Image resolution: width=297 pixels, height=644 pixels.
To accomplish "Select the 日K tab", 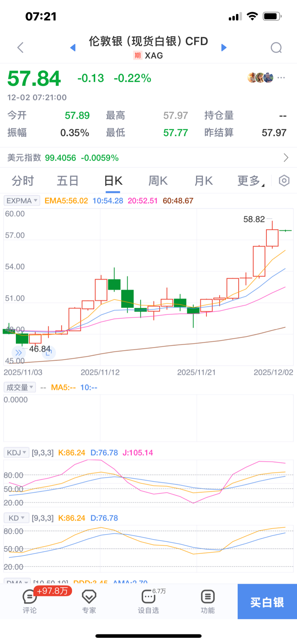I will [113, 181].
